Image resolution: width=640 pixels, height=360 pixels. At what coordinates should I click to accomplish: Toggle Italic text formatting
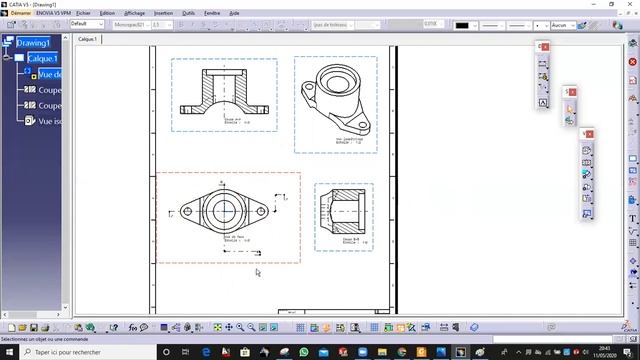[192, 25]
